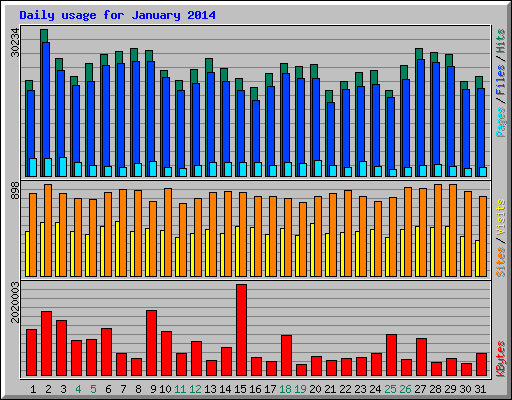Click the day "23" x-axis label
The width and height of the screenshot is (512, 400).
360,389
